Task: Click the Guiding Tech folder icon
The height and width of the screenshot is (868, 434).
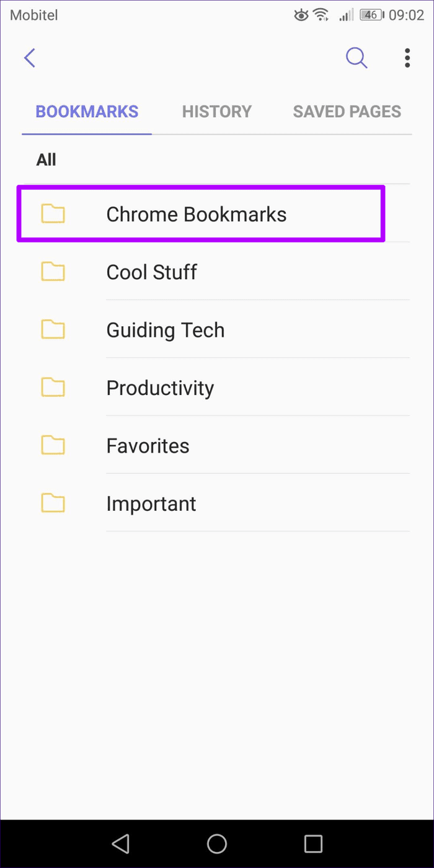Action: (53, 329)
